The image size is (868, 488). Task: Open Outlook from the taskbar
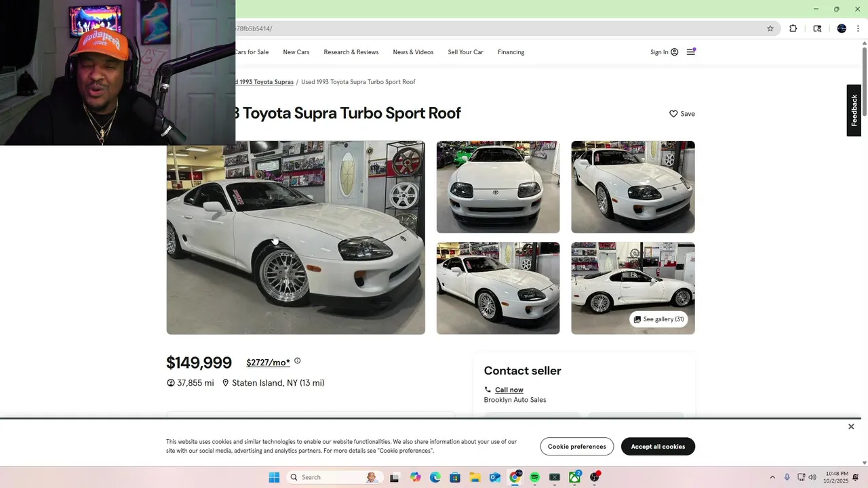click(495, 477)
